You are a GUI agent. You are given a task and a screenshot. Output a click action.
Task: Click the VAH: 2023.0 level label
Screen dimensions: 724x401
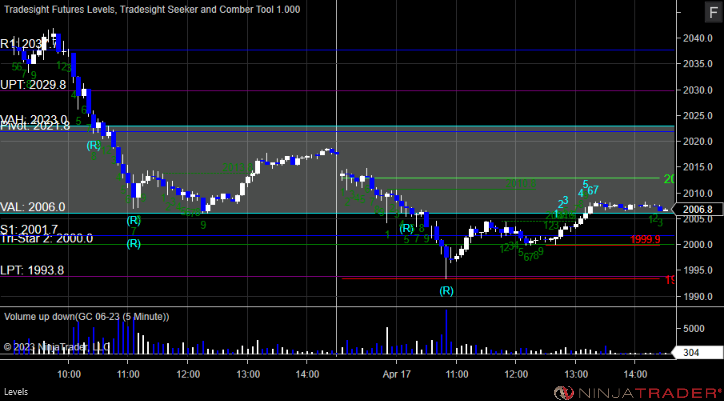click(34, 120)
